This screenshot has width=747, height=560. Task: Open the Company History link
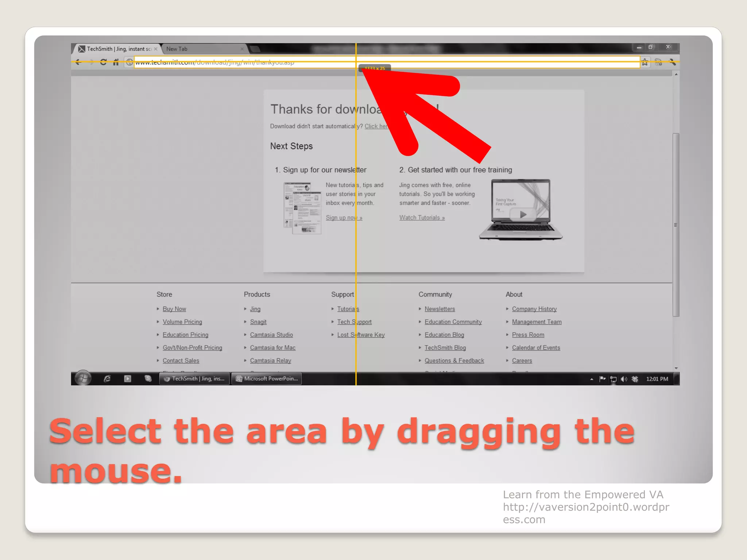(534, 309)
